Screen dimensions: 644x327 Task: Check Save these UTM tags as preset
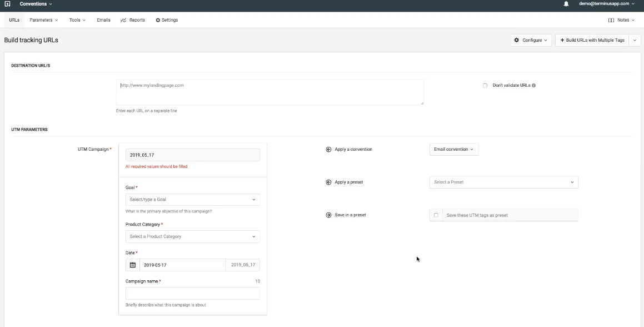(436, 215)
